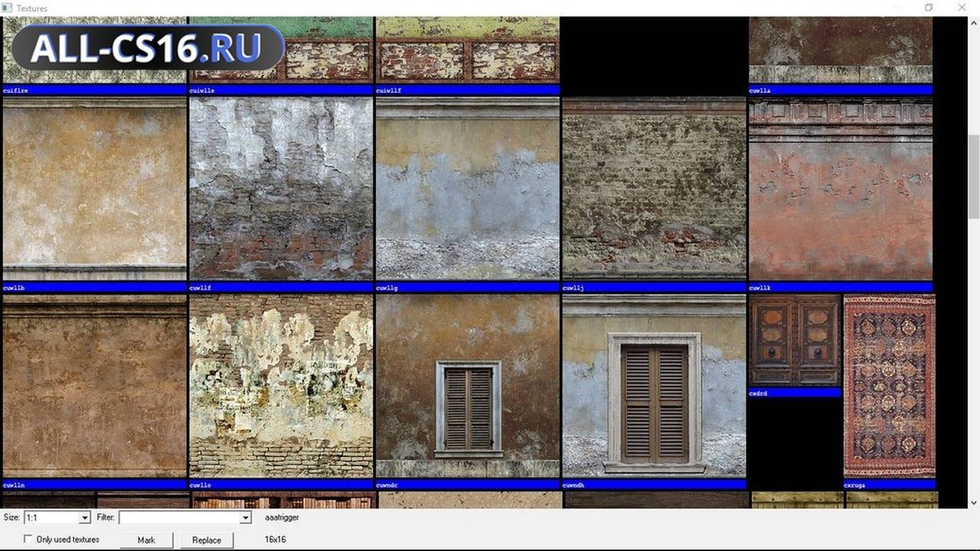Click the Mark button

[146, 540]
